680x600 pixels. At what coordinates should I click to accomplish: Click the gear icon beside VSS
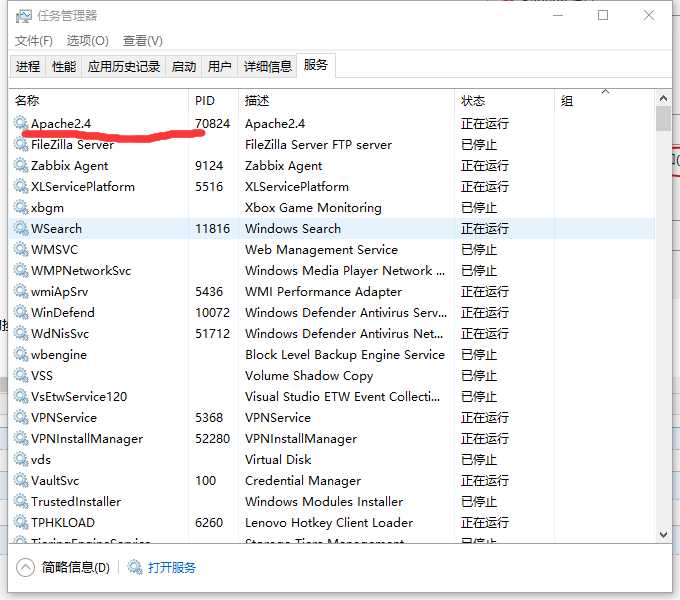pyautogui.click(x=21, y=375)
